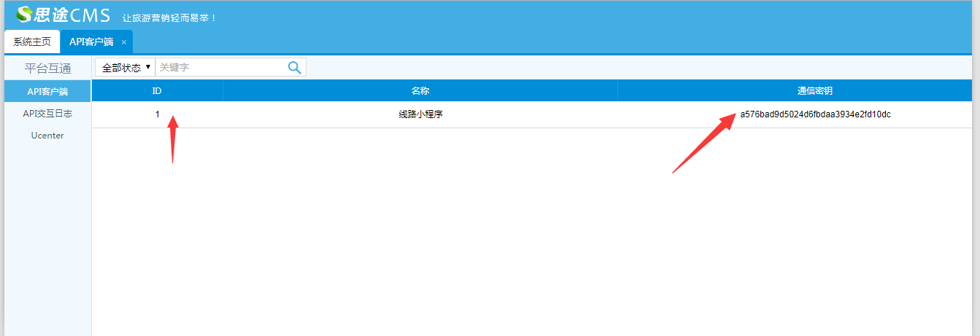
Task: Sort by the ID column header
Action: click(x=157, y=91)
